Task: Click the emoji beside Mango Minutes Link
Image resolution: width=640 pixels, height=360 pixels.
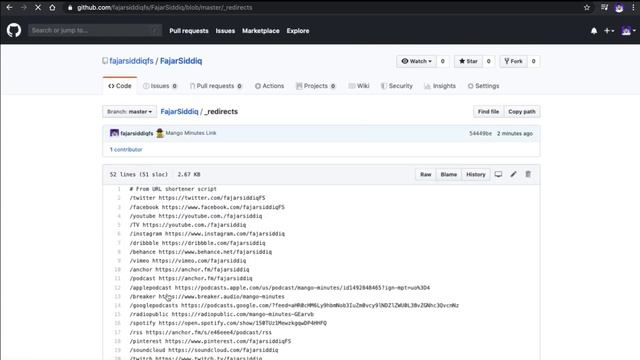Action: coord(160,133)
